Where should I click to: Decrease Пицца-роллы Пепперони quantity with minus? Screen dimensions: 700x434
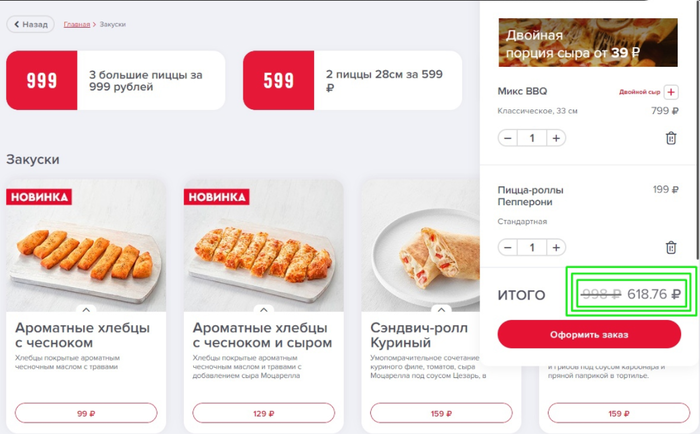pyautogui.click(x=508, y=247)
